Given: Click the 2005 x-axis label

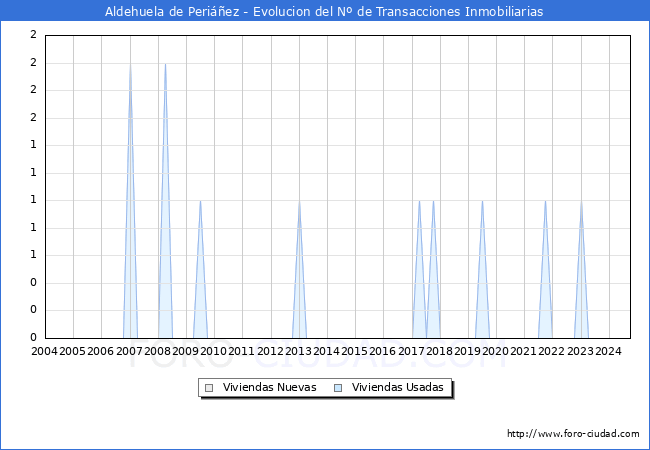Looking at the screenshot, I should tap(72, 351).
